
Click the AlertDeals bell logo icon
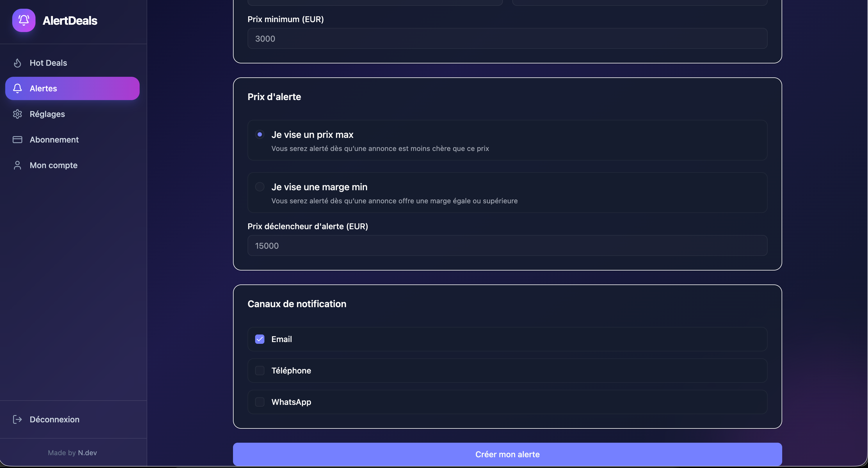(x=24, y=20)
